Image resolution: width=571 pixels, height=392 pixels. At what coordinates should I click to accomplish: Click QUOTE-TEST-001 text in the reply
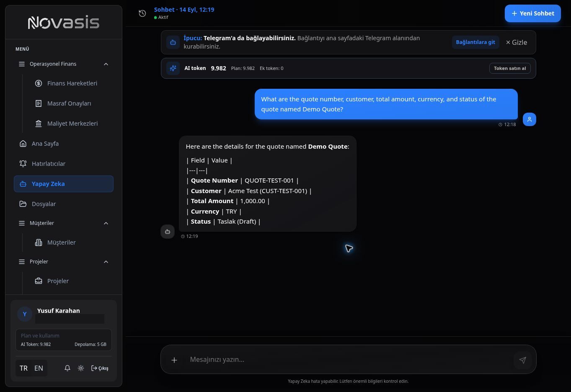[269, 181]
